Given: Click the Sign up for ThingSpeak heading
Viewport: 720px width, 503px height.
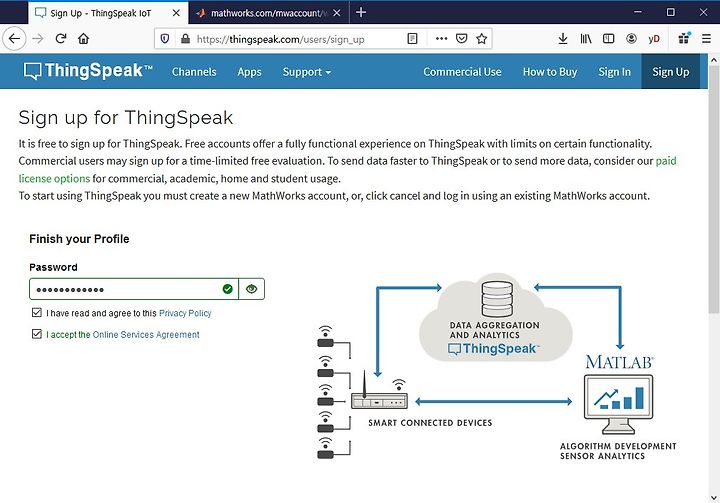Looking at the screenshot, I should [126, 118].
